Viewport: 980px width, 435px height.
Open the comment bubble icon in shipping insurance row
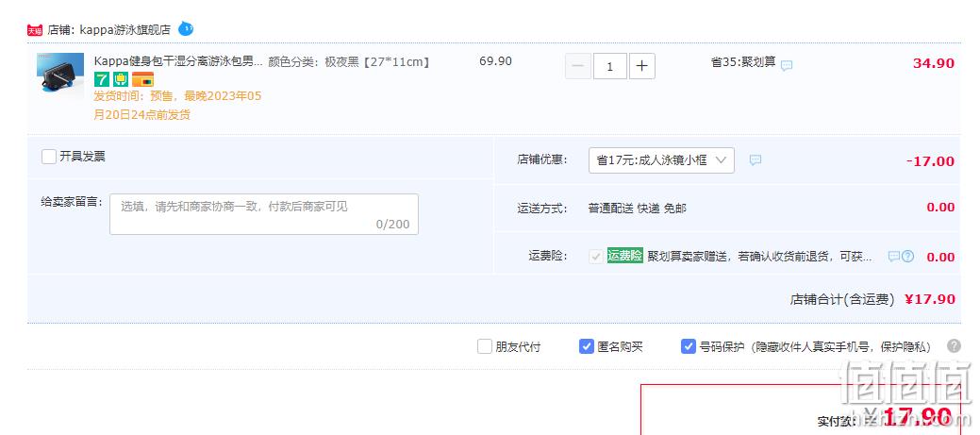tap(894, 257)
